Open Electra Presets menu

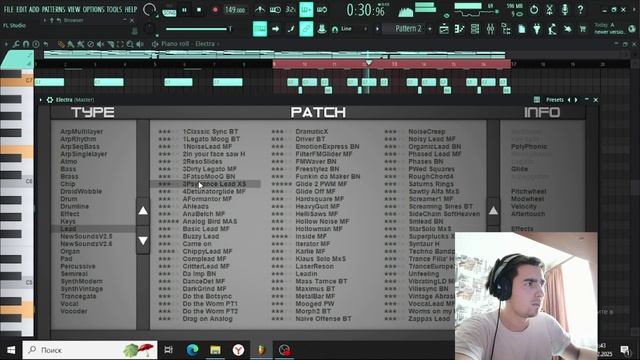click(x=554, y=100)
